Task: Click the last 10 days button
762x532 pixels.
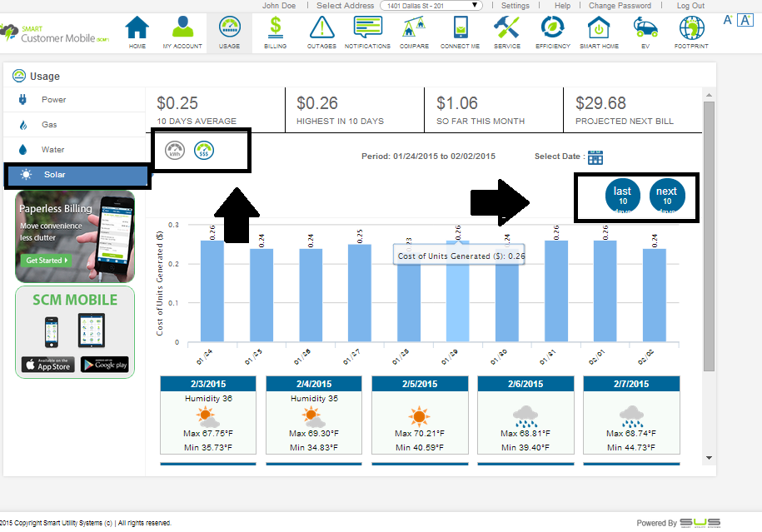Action: (x=622, y=196)
